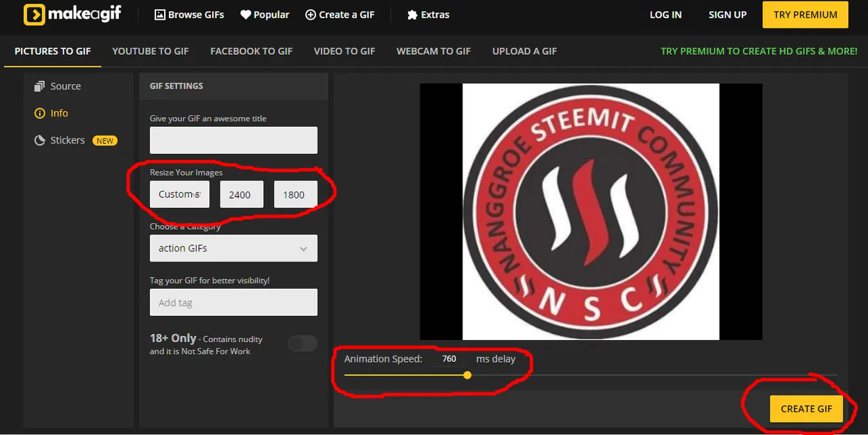Click the Source film icon in sidebar

(39, 86)
